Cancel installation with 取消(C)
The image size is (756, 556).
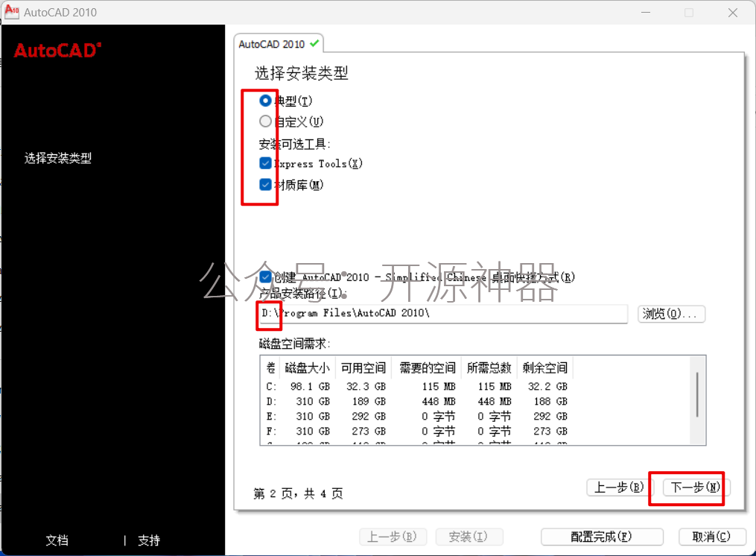point(711,536)
